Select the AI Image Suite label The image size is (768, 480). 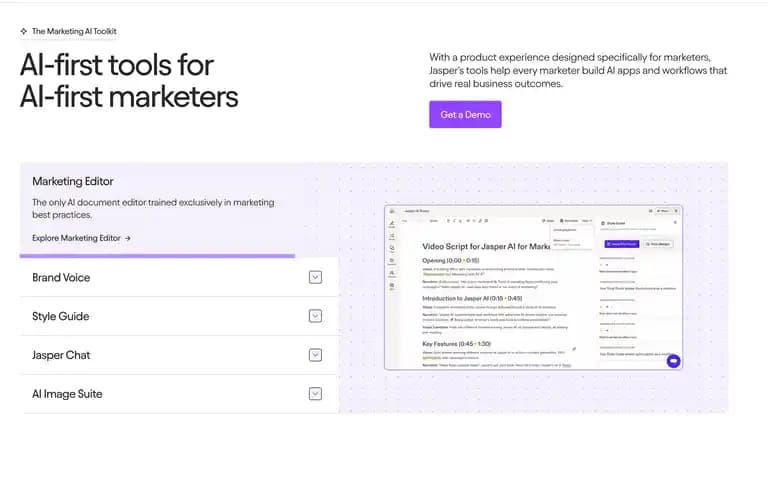coord(67,394)
